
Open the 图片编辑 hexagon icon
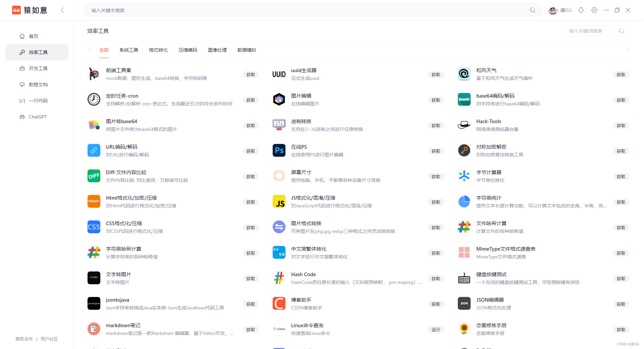point(279,100)
